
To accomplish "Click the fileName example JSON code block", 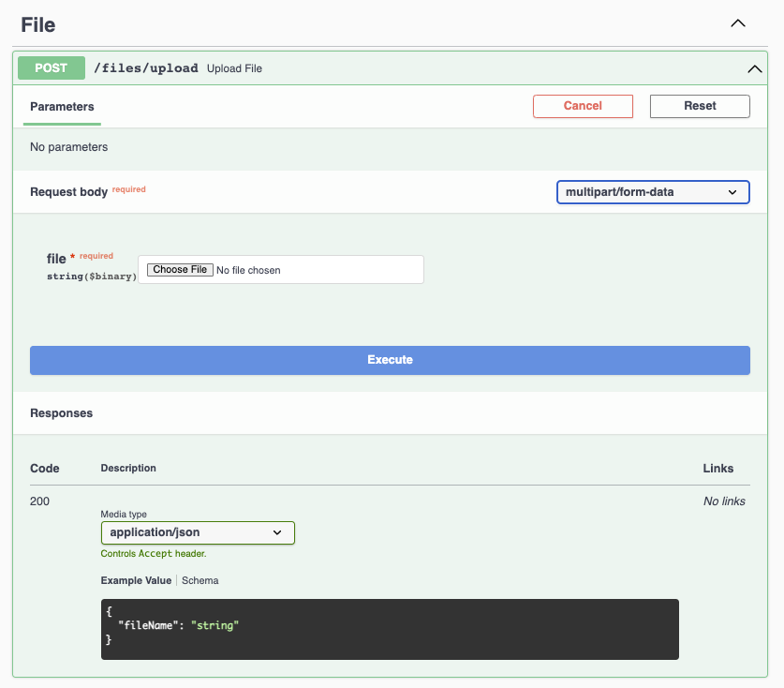I will click(x=390, y=629).
